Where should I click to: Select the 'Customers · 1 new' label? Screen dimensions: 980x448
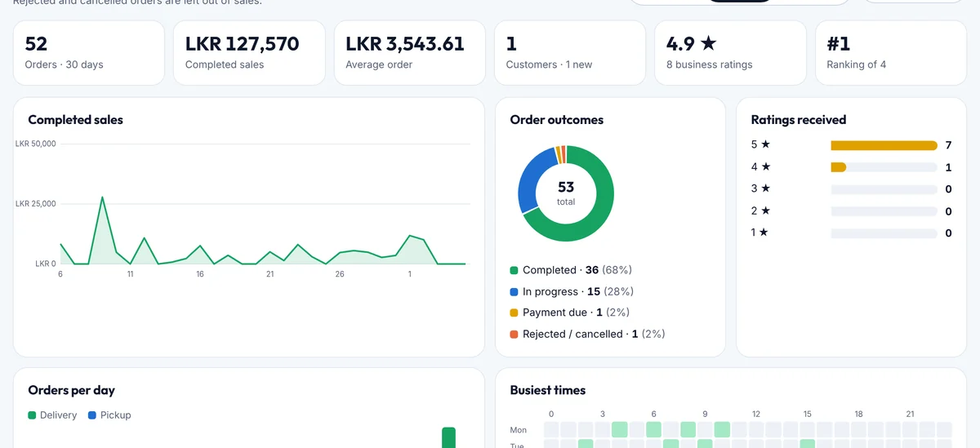click(x=549, y=64)
